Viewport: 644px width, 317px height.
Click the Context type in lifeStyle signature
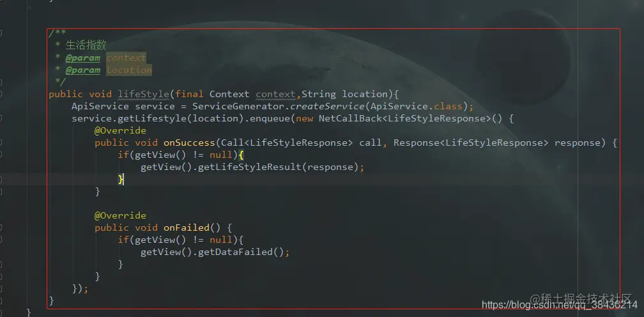[x=229, y=94]
